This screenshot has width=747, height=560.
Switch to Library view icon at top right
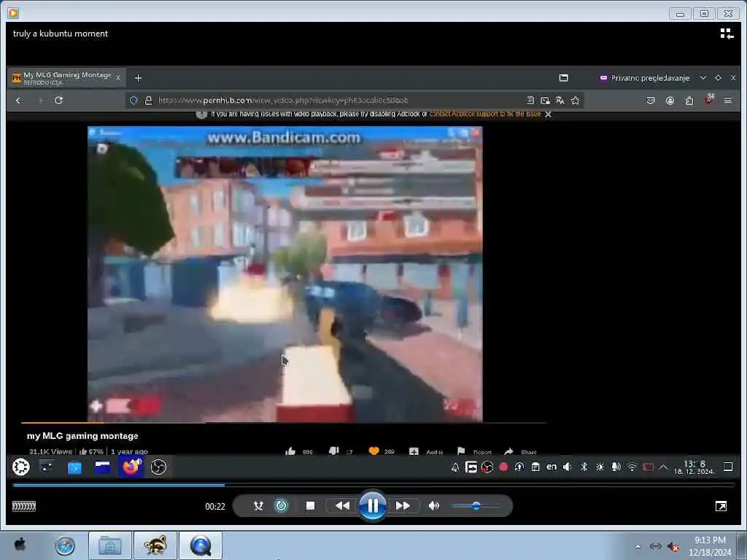(x=727, y=34)
